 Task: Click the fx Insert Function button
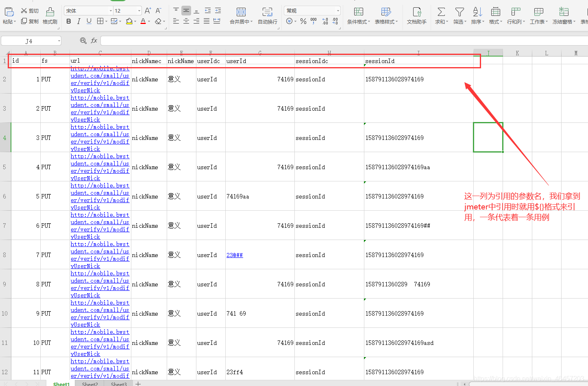[x=94, y=41]
